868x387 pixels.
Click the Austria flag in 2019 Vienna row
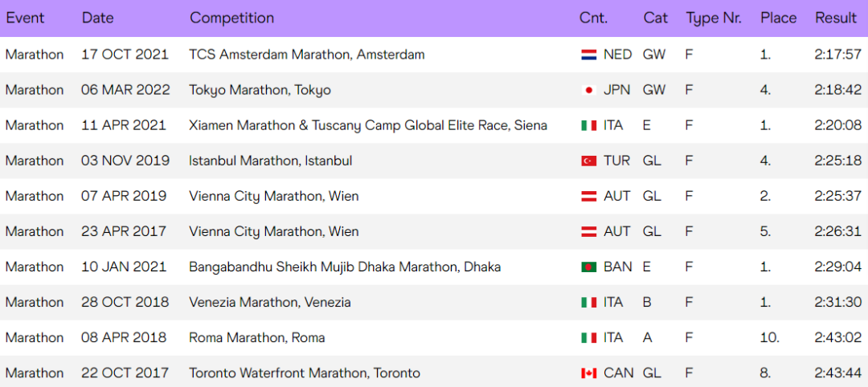(588, 196)
